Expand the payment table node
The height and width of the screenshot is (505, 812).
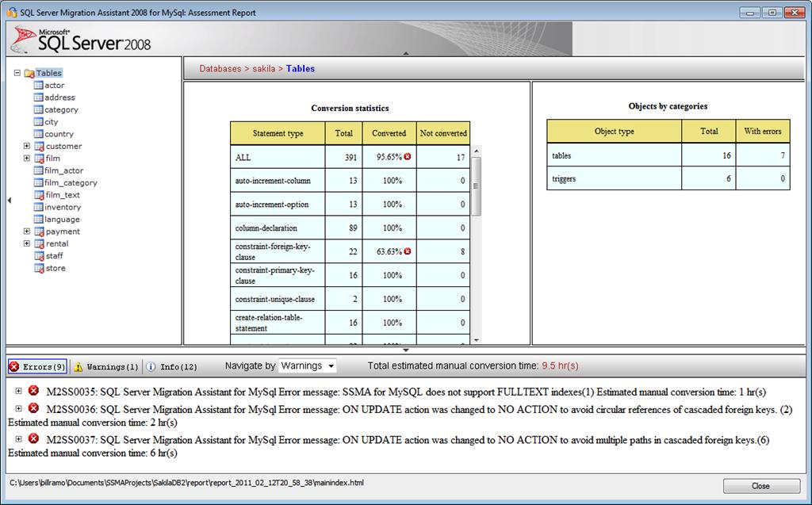click(x=27, y=231)
